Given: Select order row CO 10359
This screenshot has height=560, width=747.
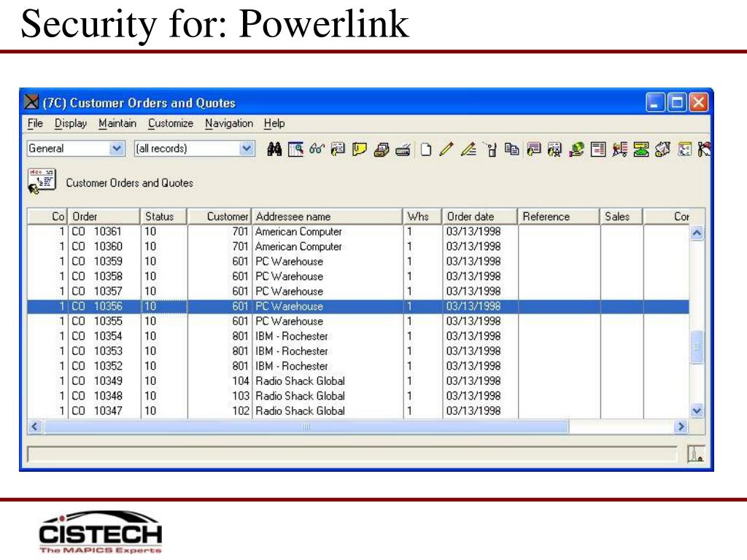Looking at the screenshot, I should click(357, 261).
